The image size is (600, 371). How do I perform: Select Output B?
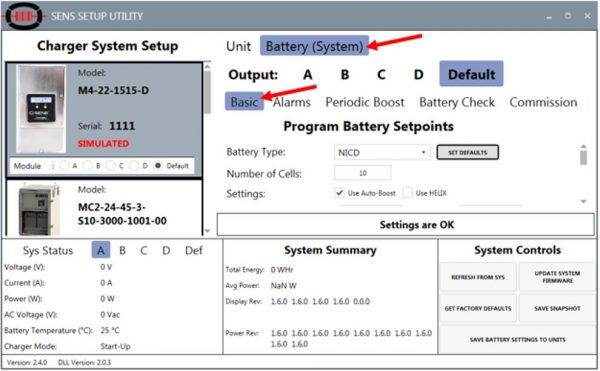pos(344,75)
